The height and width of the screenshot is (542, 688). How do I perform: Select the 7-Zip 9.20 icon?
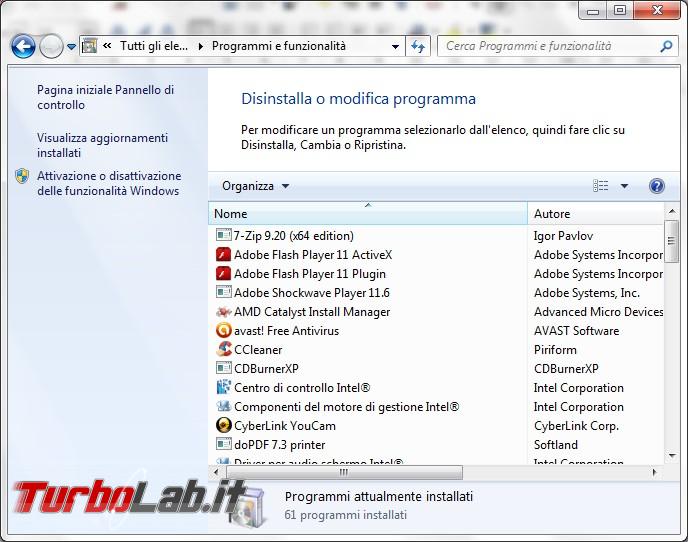point(223,235)
